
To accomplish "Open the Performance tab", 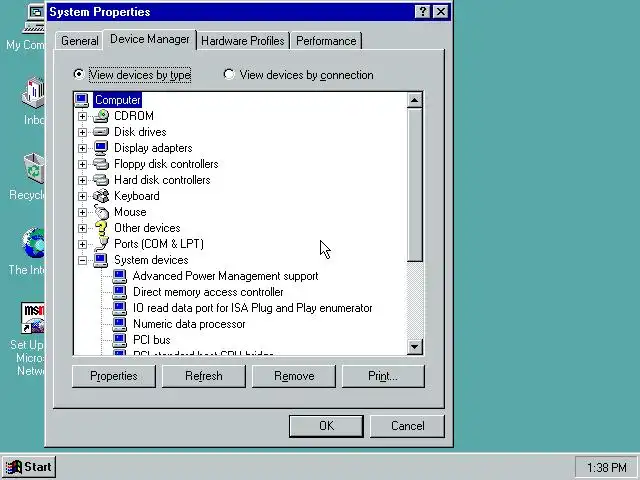I will 326,41.
